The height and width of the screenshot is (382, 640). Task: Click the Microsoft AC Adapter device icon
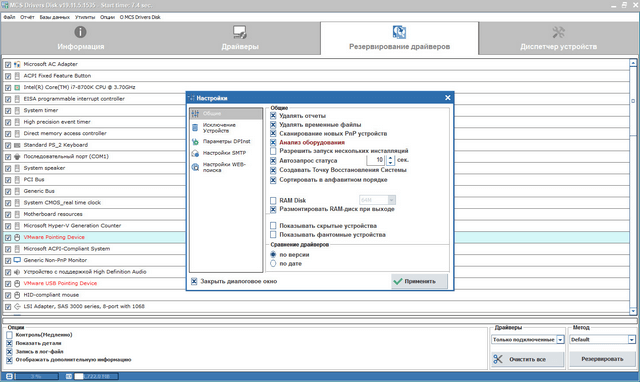pos(17,64)
